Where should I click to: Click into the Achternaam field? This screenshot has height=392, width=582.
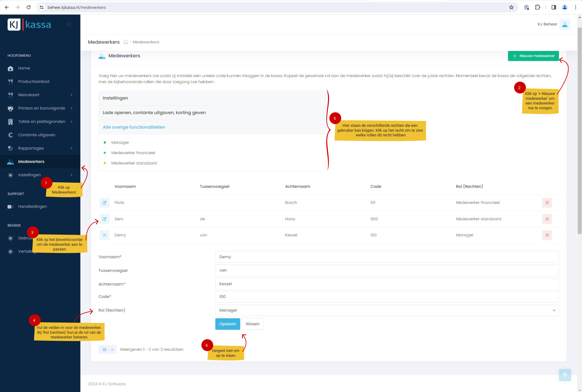click(387, 284)
